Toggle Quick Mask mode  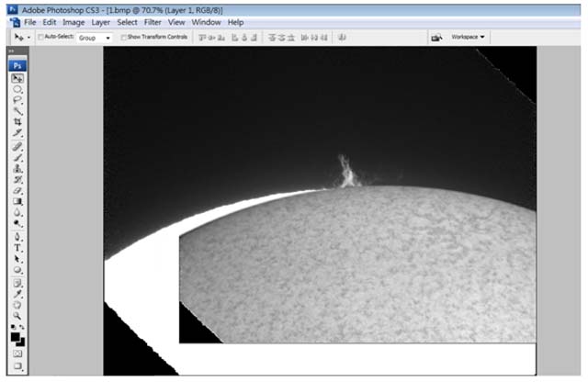[17, 354]
